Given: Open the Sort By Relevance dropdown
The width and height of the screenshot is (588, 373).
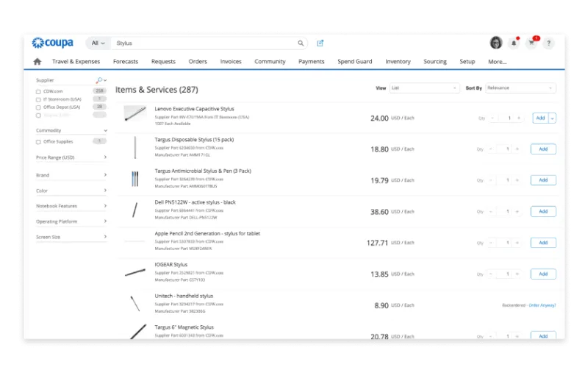Looking at the screenshot, I should [x=520, y=88].
